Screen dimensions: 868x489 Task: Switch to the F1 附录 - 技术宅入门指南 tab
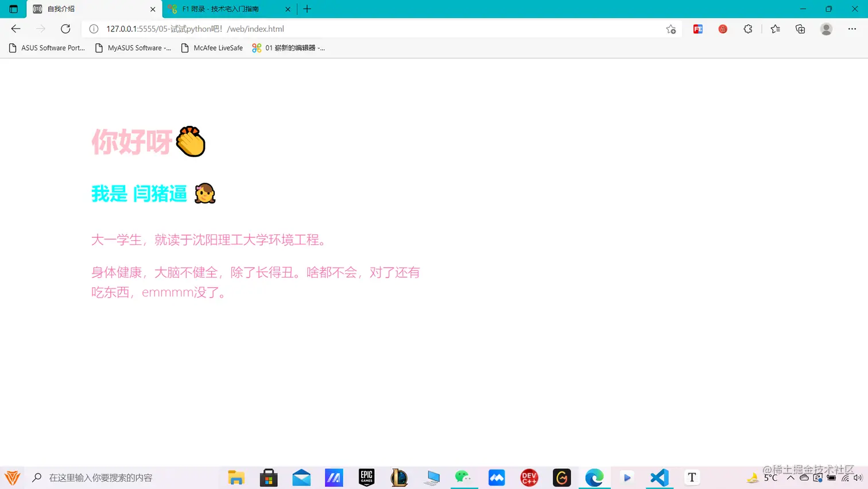coord(228,9)
